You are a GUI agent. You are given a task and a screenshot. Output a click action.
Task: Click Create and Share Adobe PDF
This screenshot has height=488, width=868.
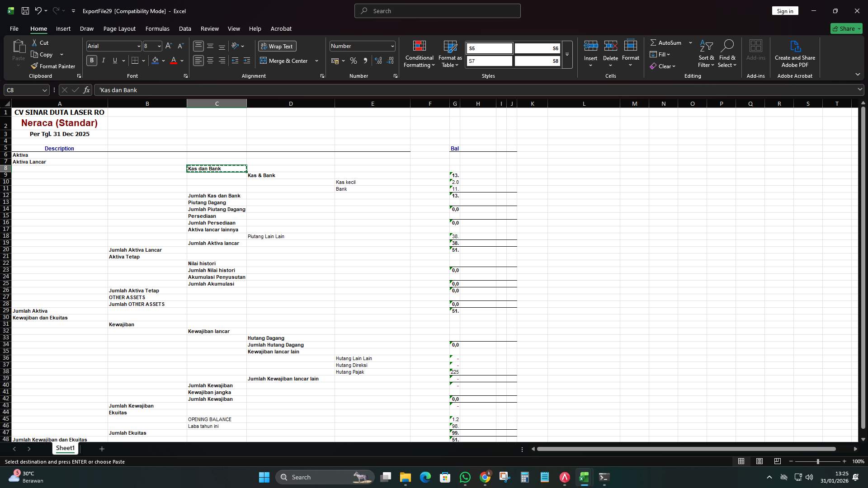point(795,53)
